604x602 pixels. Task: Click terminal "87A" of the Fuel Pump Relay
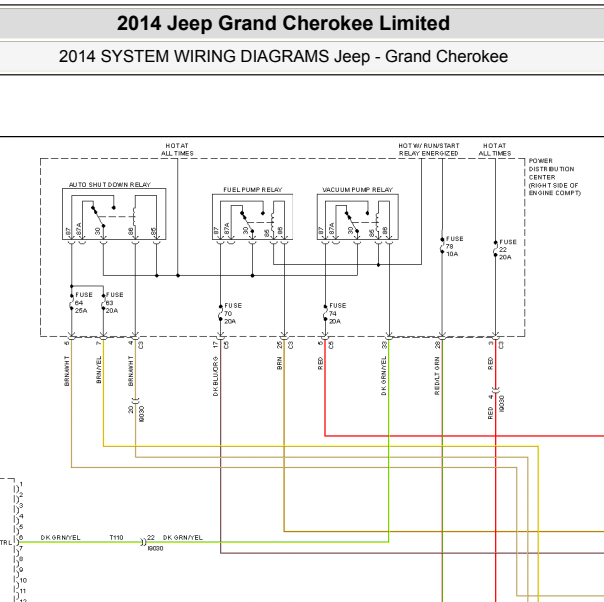[x=227, y=229]
